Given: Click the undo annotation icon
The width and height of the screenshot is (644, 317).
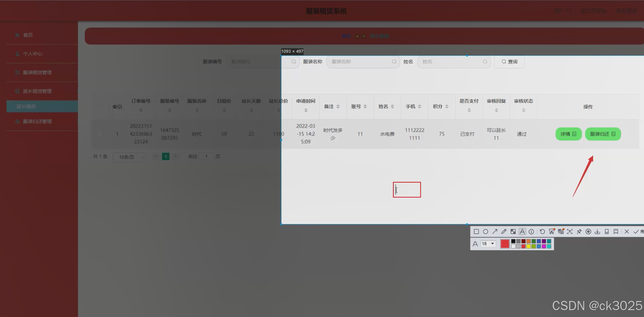Looking at the screenshot, I should pyautogui.click(x=542, y=232).
